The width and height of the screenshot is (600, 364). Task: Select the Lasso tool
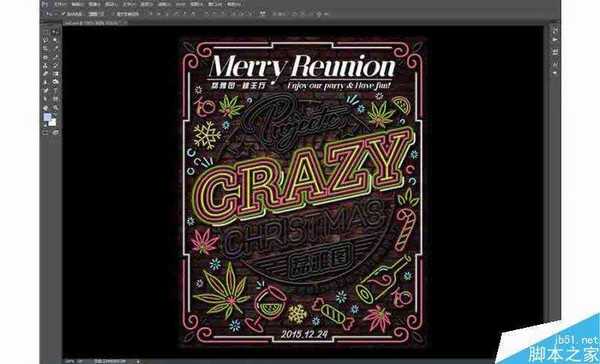tap(46, 40)
